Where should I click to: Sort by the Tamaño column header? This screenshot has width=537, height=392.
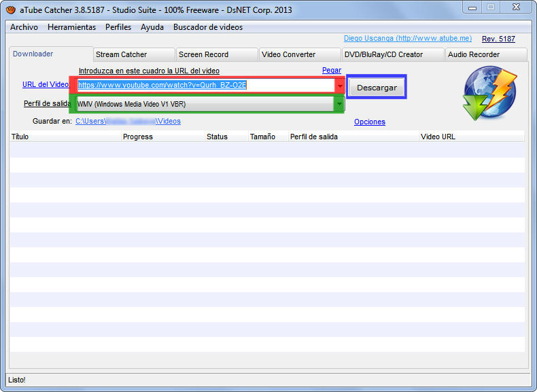(x=268, y=137)
